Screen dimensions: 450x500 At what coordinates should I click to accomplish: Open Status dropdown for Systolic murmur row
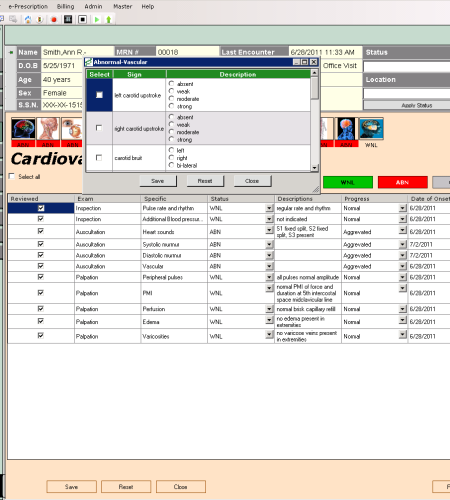click(269, 244)
